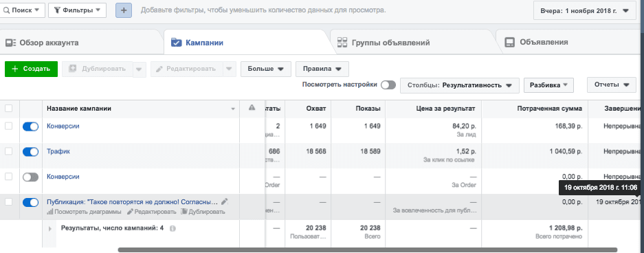Click the plus add-filter icon button
Viewport: 644px width, 253px height.
click(124, 10)
